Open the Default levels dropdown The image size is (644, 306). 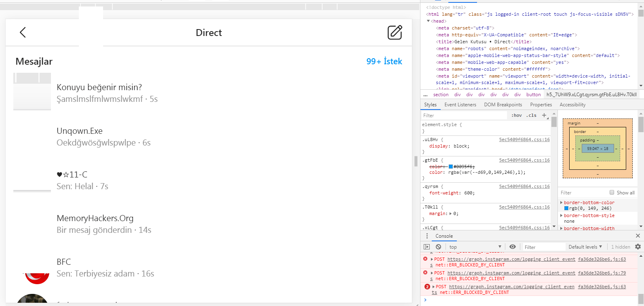[585, 247]
